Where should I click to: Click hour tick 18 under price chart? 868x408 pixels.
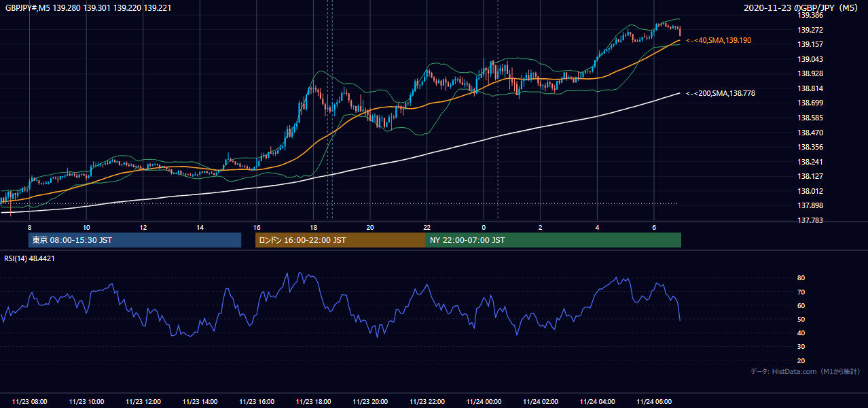pyautogui.click(x=313, y=227)
